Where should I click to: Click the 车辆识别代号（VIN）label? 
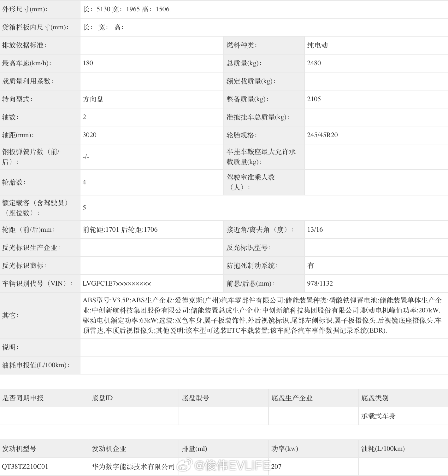(38, 283)
